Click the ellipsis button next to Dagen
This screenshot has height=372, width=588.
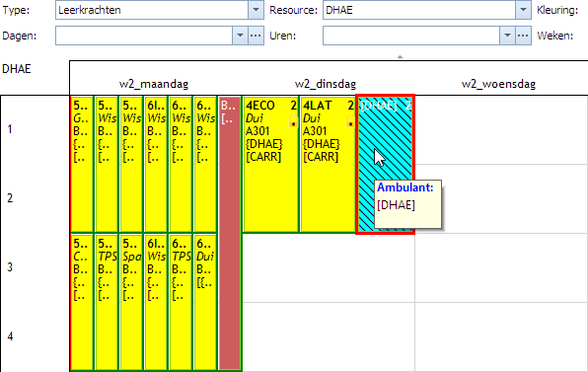pyautogui.click(x=256, y=36)
